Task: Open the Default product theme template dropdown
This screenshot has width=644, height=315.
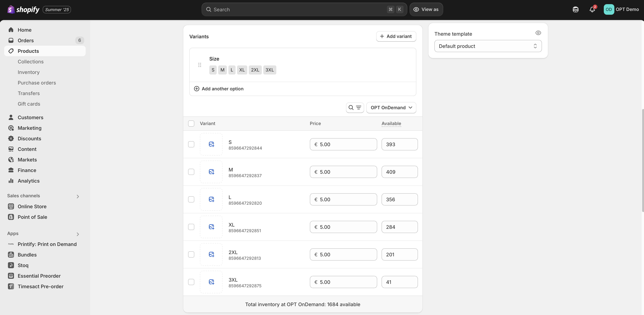Action: click(x=488, y=46)
